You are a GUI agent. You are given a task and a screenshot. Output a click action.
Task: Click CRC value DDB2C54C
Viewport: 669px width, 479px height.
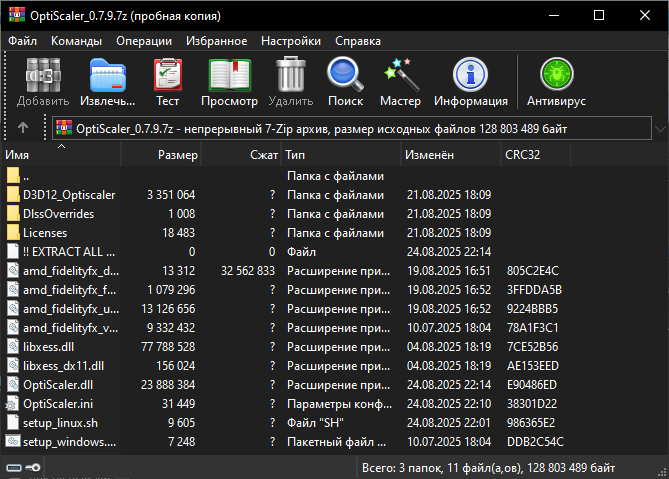535,442
